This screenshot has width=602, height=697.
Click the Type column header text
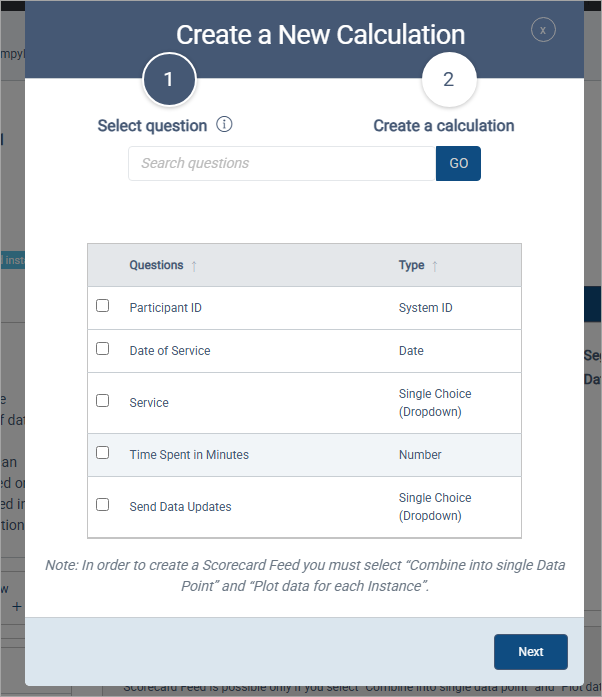411,265
